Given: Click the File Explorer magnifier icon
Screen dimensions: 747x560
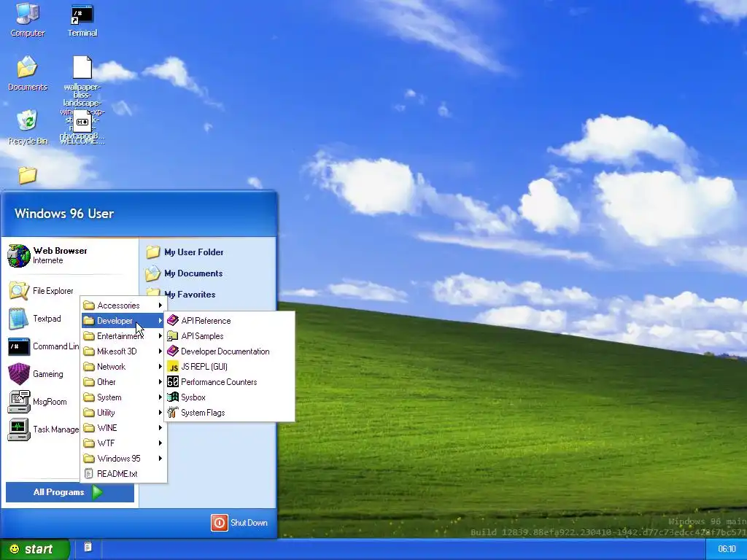Looking at the screenshot, I should pyautogui.click(x=19, y=290).
